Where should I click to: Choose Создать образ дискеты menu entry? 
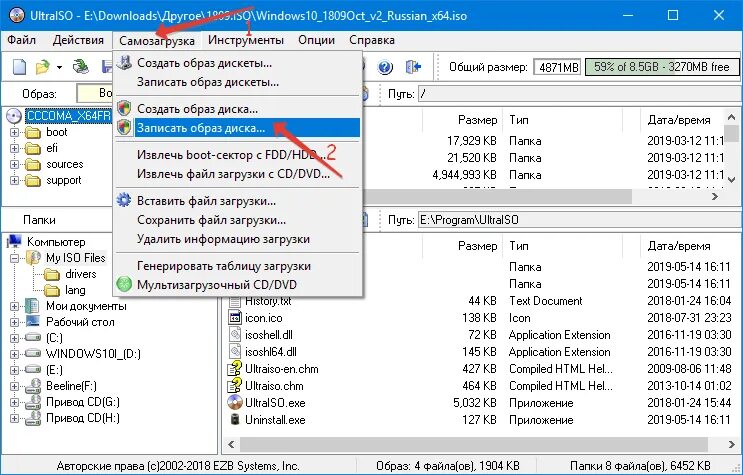238,63
